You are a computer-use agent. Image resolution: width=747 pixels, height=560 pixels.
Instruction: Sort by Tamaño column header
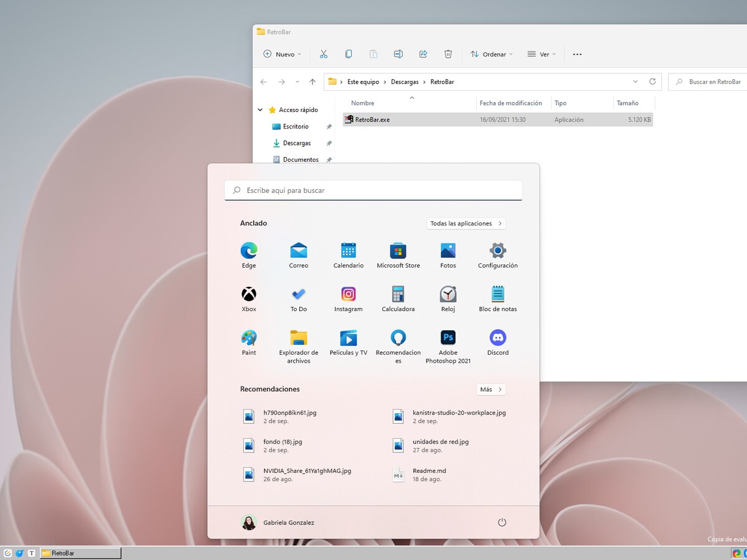click(627, 103)
